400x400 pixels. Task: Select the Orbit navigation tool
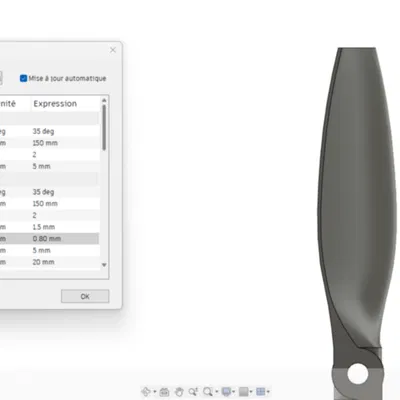click(146, 392)
